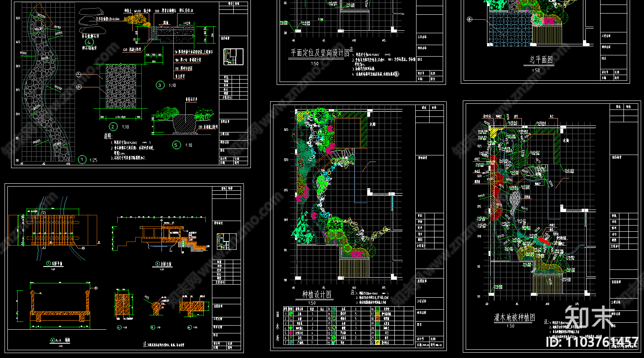The image size is (644, 358).
Task: Click the R900 radius dimension left of path
Action: [x=23, y=53]
